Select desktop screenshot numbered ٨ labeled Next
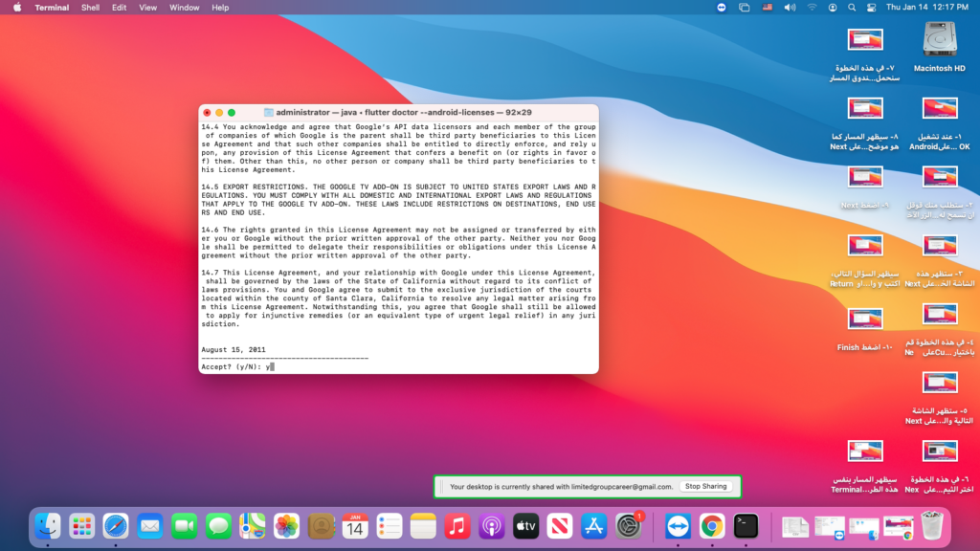 (x=865, y=123)
